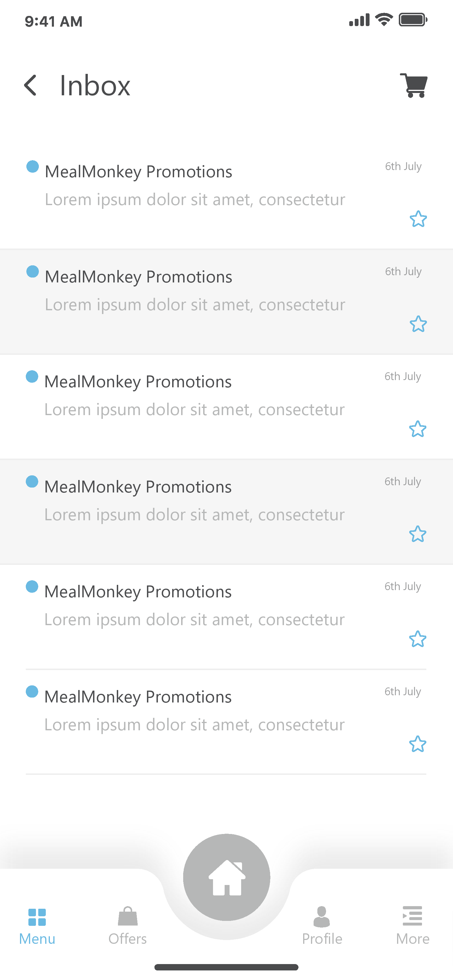
Task: Favorite the fourth promotions message
Action: [418, 534]
